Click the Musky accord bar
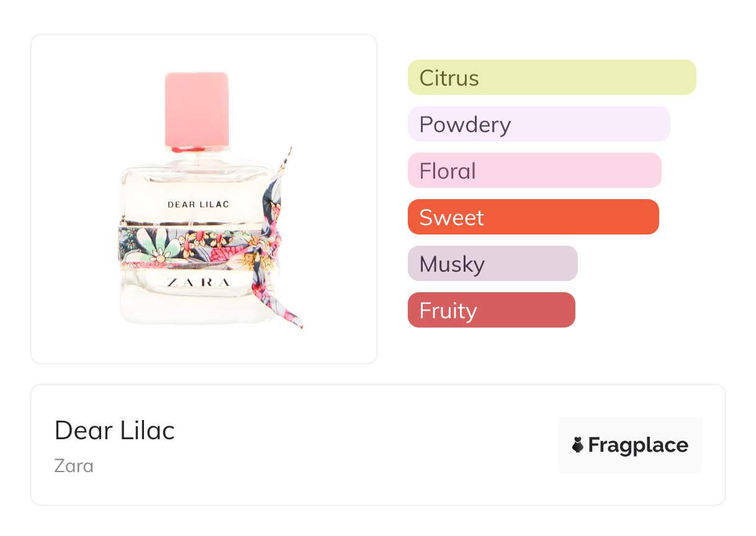 (493, 264)
